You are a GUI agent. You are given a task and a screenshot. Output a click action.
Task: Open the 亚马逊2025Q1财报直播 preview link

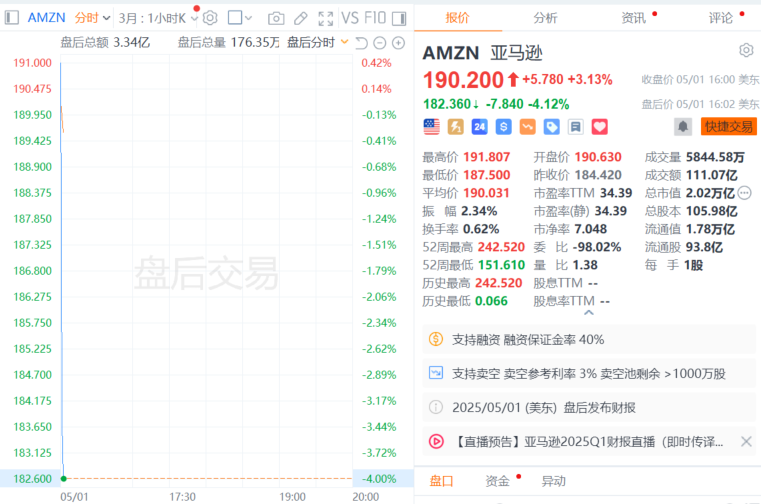(588, 441)
